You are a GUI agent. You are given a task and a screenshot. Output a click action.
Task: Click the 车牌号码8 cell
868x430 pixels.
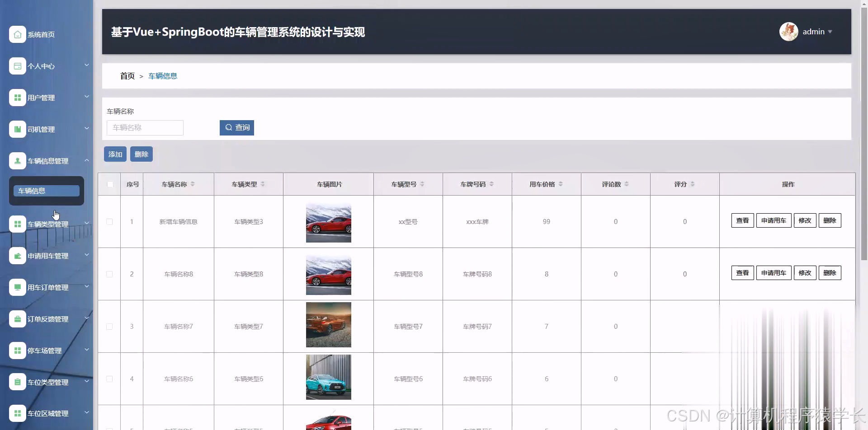[x=477, y=274]
